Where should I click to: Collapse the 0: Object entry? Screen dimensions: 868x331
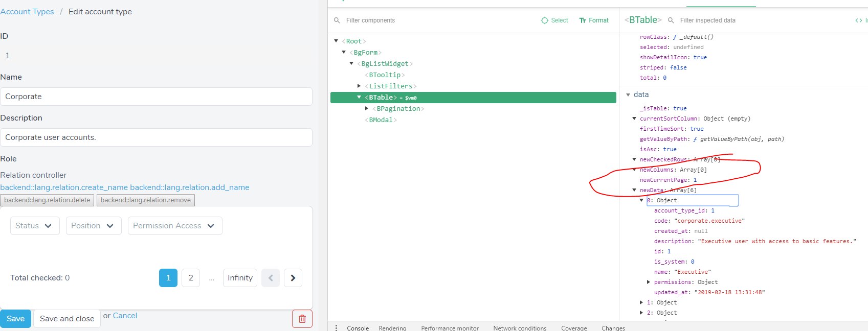(641, 200)
